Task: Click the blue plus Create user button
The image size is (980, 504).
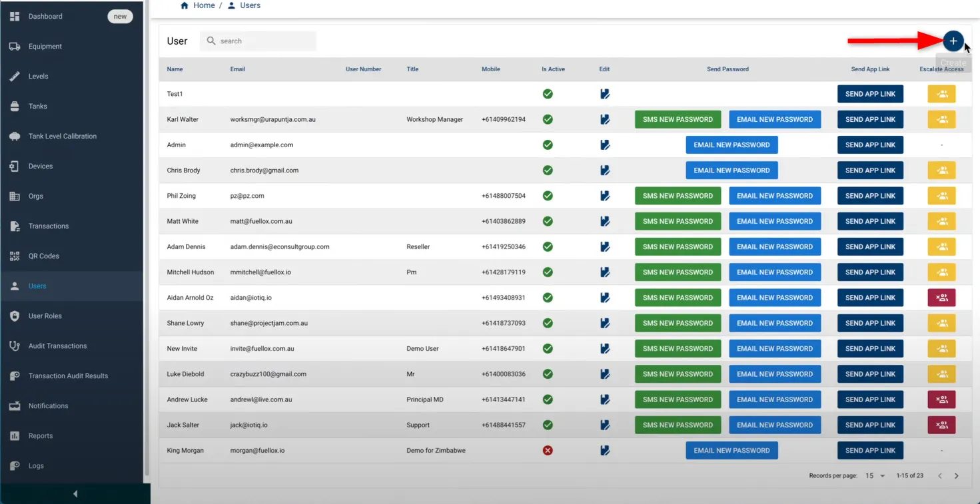Action: [x=953, y=41]
